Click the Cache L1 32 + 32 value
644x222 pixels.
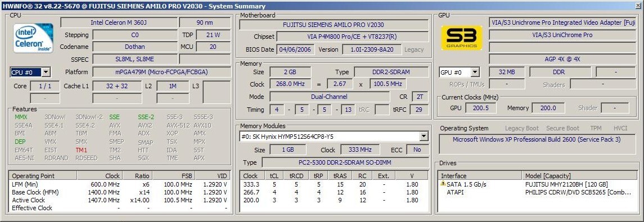pos(117,86)
